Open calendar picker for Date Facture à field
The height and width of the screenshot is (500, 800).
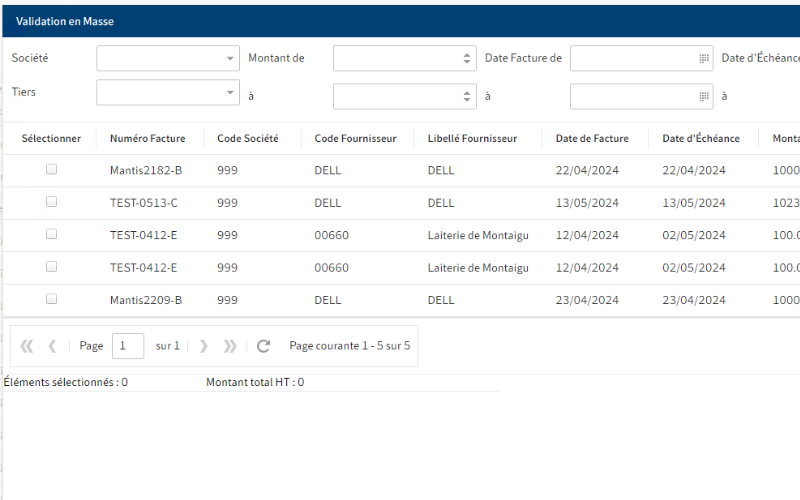[703, 96]
